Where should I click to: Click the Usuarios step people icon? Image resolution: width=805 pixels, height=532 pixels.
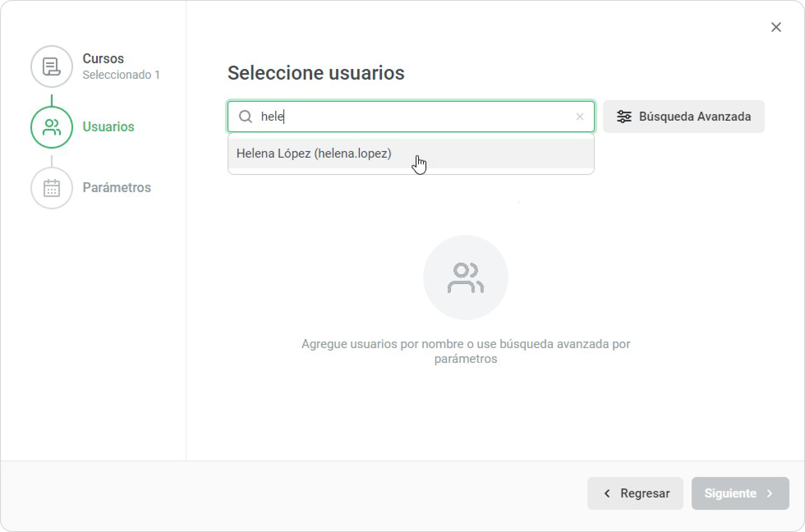[x=51, y=127]
